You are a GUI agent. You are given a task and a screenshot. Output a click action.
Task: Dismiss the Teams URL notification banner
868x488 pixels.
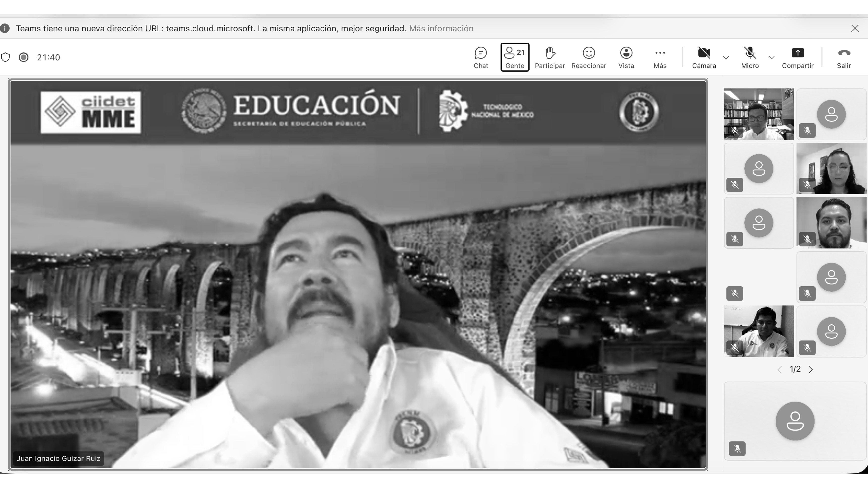tap(855, 28)
